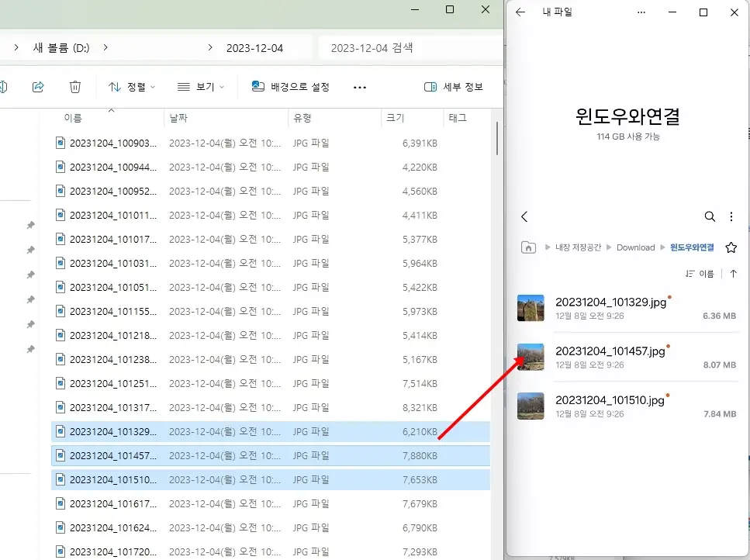Open the Download breadcrumb folder
The height and width of the screenshot is (560, 750).
point(635,247)
